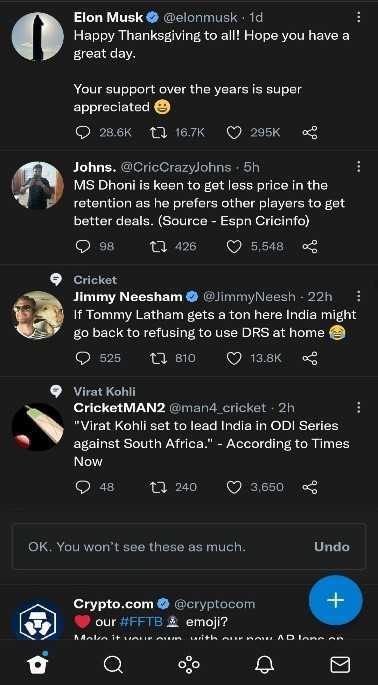Open the Spaces tab in bottom bar
The width and height of the screenshot is (378, 685).
pyautogui.click(x=189, y=664)
